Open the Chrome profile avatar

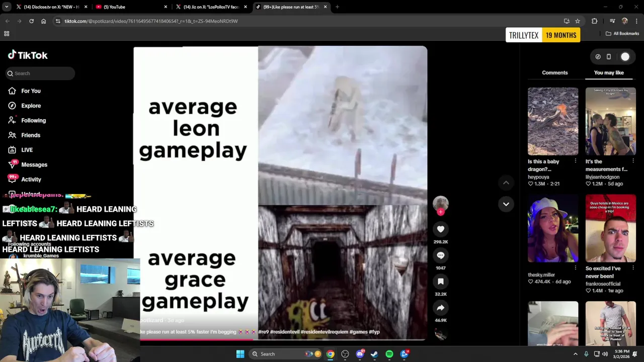[x=624, y=21]
